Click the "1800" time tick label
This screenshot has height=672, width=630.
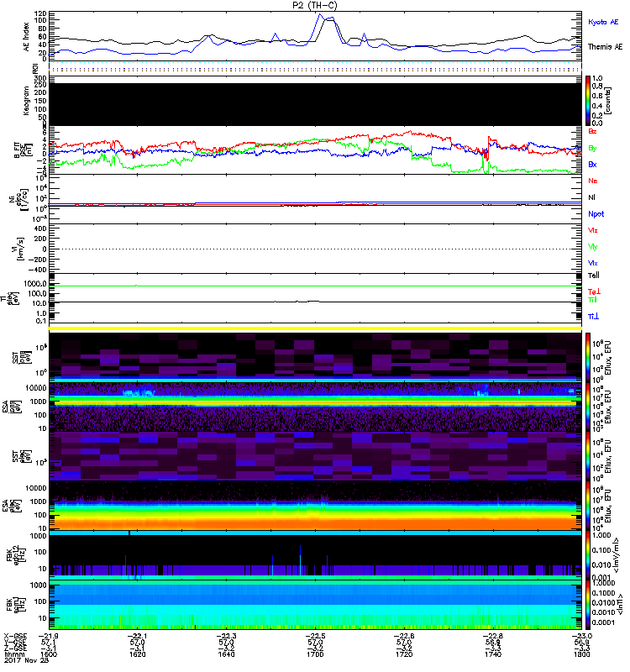(581, 654)
